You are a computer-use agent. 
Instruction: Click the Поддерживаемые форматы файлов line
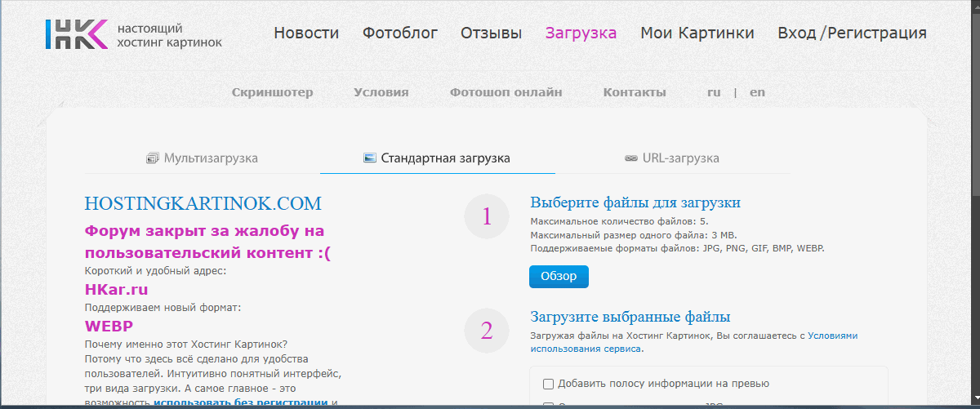click(x=677, y=247)
